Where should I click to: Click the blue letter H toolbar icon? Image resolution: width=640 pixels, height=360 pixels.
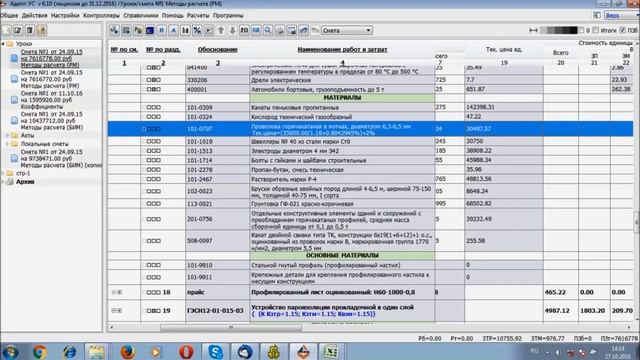[162, 30]
